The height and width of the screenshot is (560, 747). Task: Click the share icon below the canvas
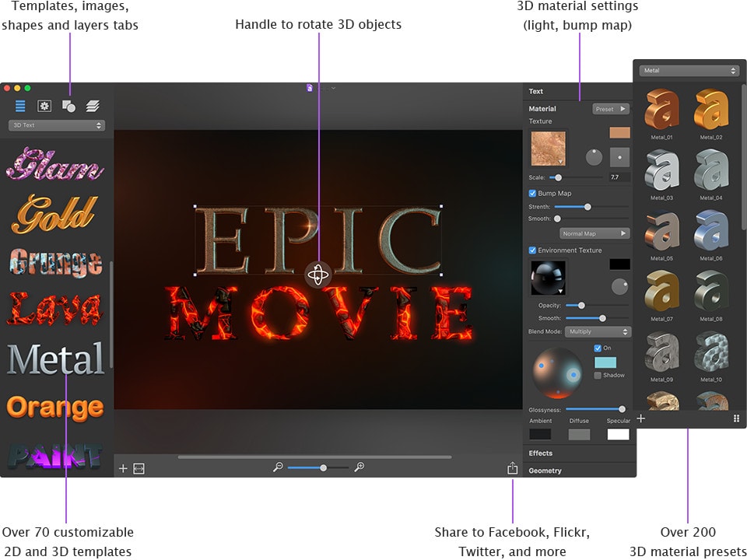(x=512, y=467)
